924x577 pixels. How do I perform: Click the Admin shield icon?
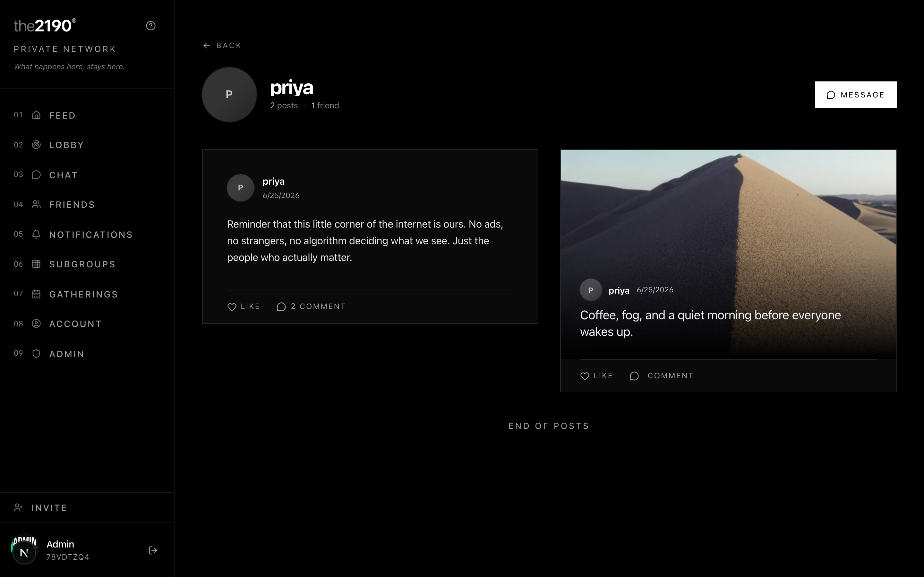(x=36, y=354)
